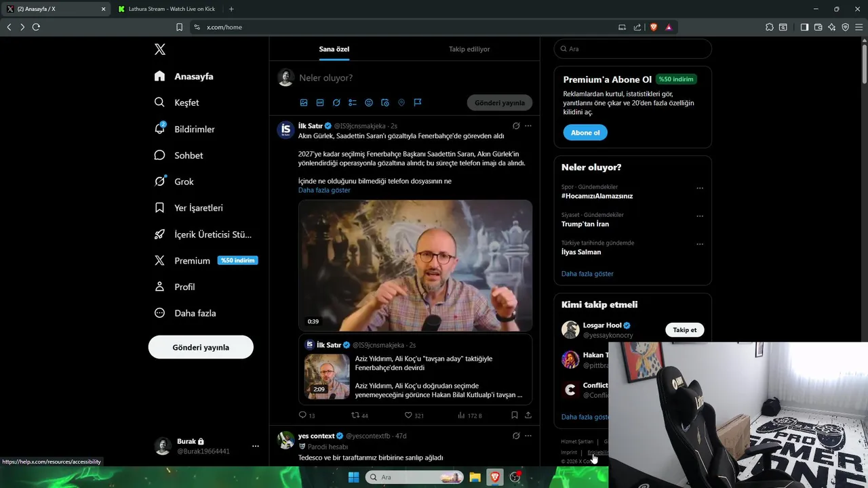Open emoji picker in composer
This screenshot has height=488, width=868.
tap(369, 102)
